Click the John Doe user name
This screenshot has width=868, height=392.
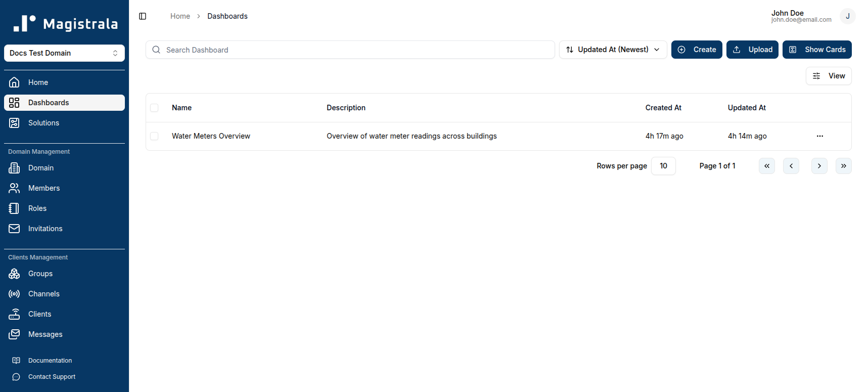pos(787,13)
